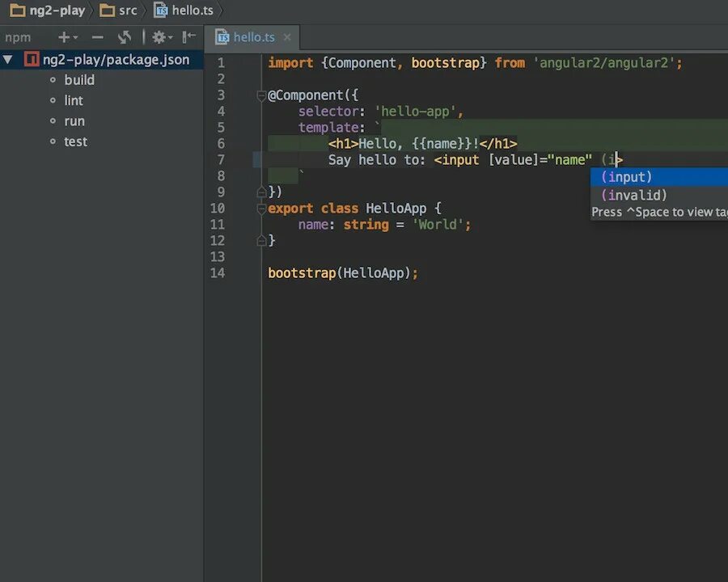This screenshot has width=728, height=582.
Task: Click the HelloApp class name on line 10
Action: pos(396,209)
